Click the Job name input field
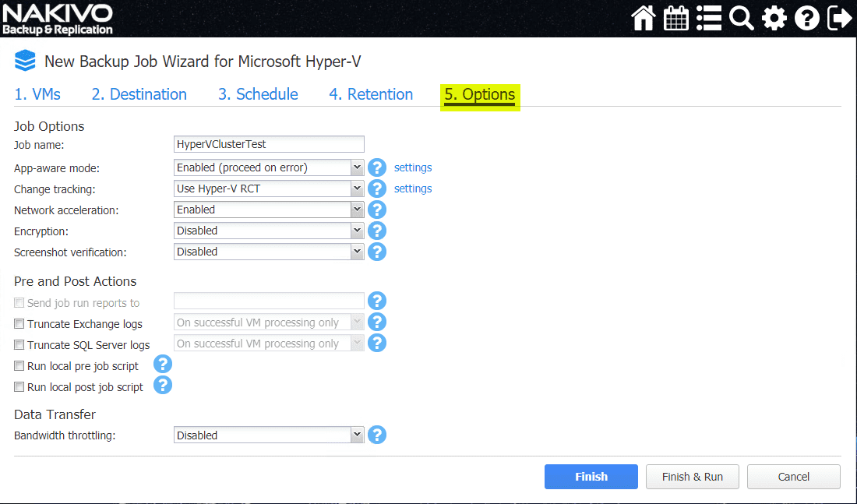Viewport: 857px width, 504px height. (x=269, y=144)
